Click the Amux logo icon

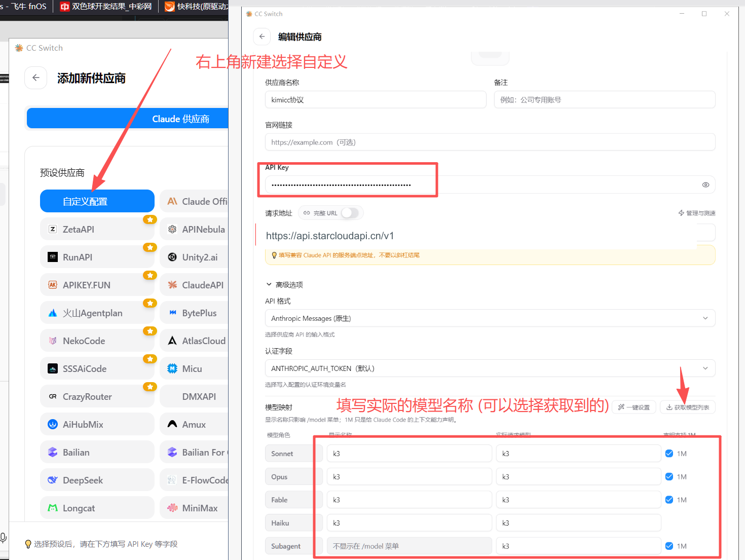click(x=172, y=425)
